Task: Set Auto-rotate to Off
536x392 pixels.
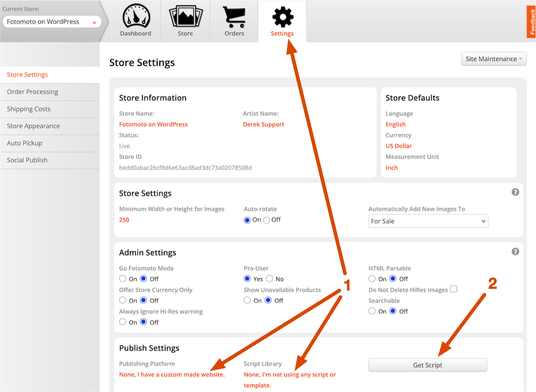Action: 266,220
